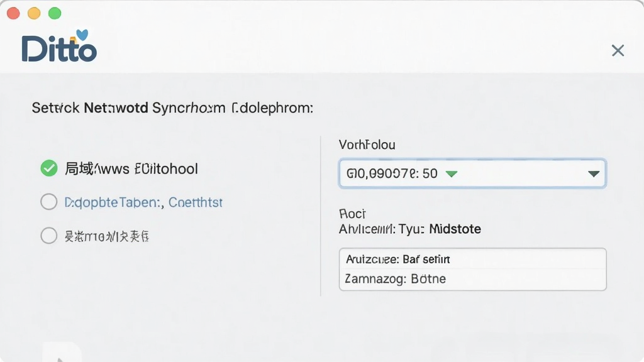Close the dialog with the X icon

[618, 50]
